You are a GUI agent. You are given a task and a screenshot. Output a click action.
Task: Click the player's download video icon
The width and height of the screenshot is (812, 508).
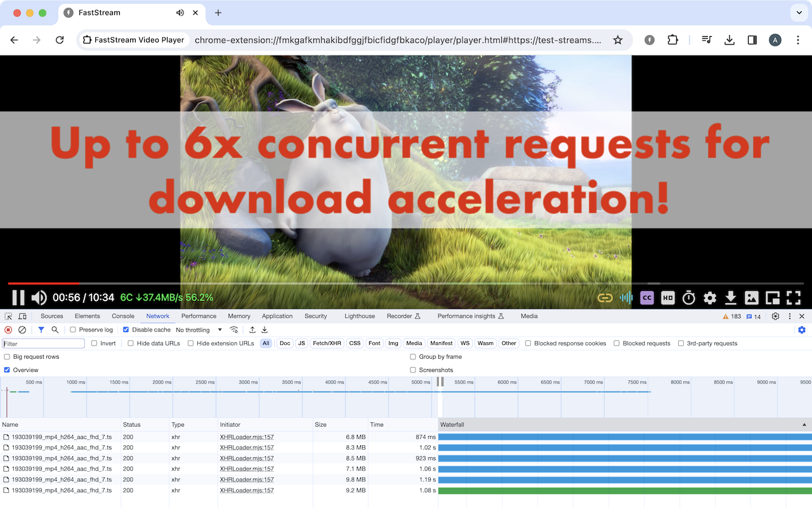731,297
